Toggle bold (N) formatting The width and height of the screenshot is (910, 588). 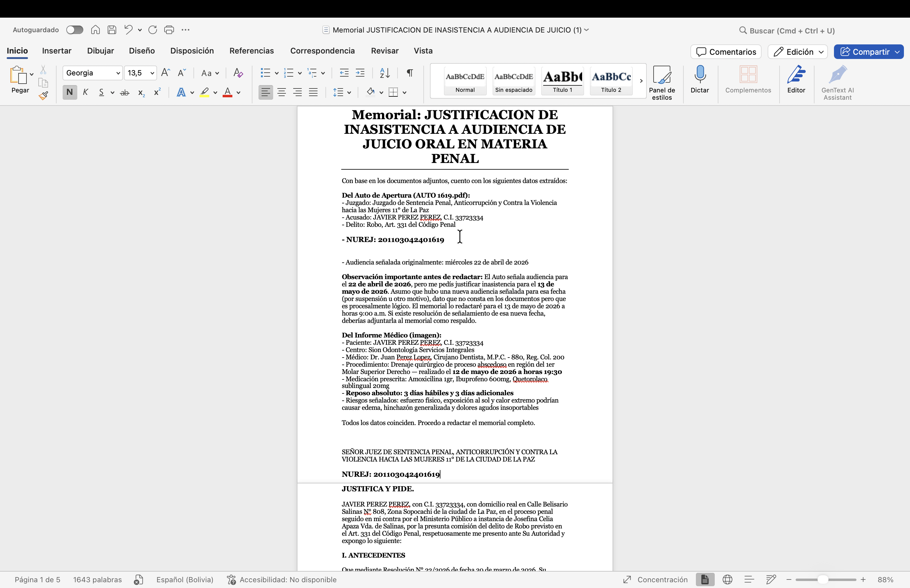tap(70, 92)
